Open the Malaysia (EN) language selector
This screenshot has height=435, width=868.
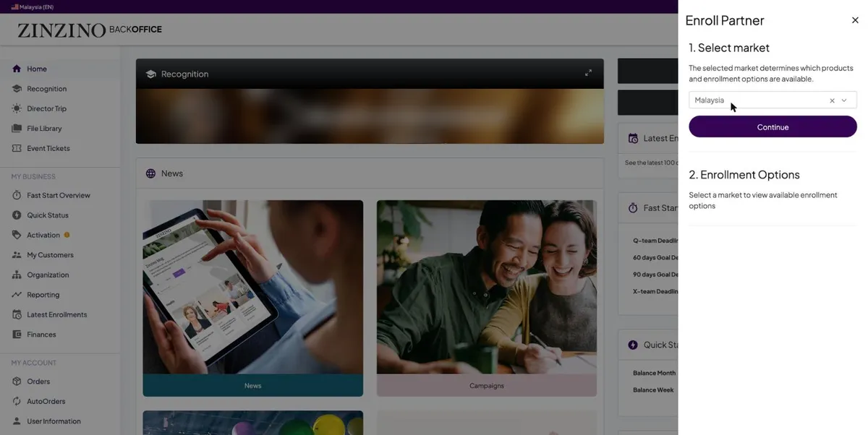point(32,7)
